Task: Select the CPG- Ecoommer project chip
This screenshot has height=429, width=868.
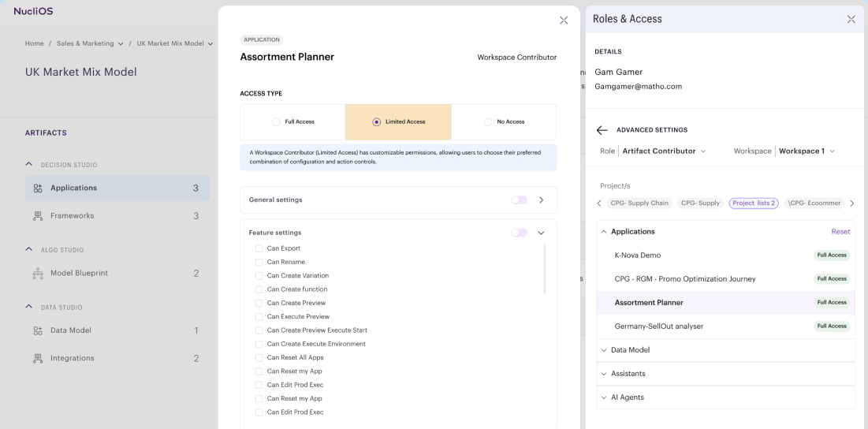Action: click(x=814, y=203)
